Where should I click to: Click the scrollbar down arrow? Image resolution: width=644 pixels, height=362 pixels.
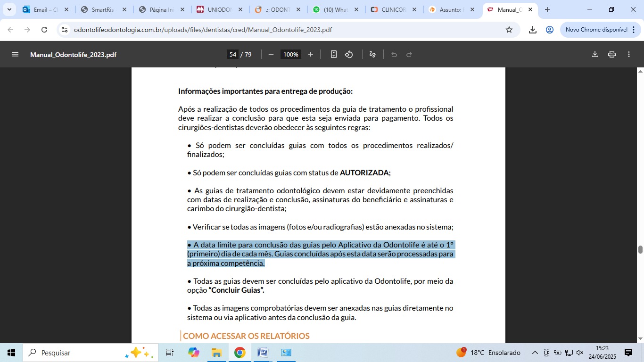pos(640,339)
